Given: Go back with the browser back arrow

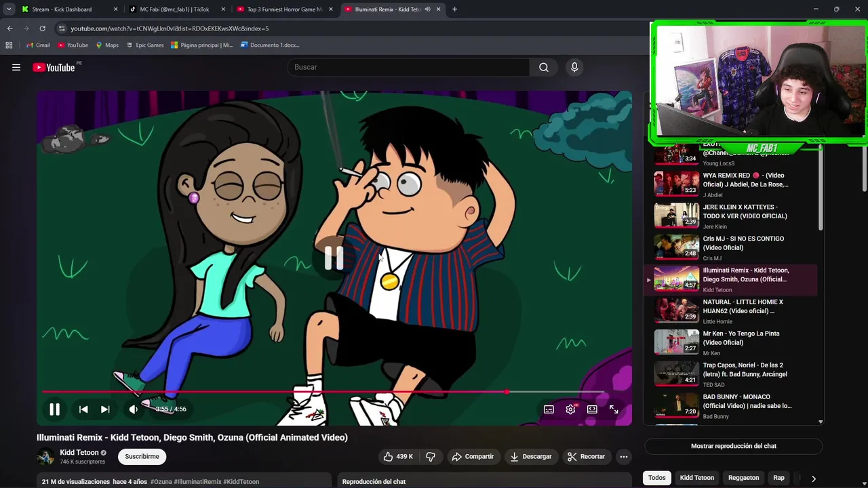Looking at the screenshot, I should (9, 28).
